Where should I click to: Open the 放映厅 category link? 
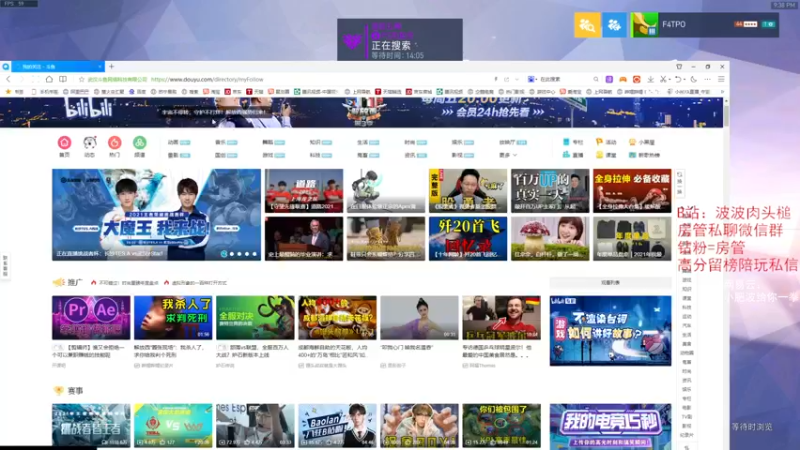pos(513,142)
